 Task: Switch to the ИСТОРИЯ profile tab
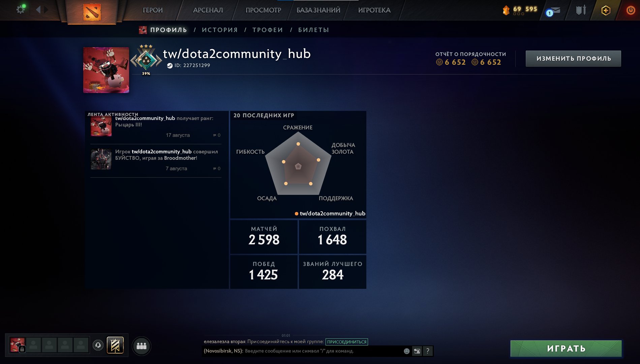tap(220, 30)
